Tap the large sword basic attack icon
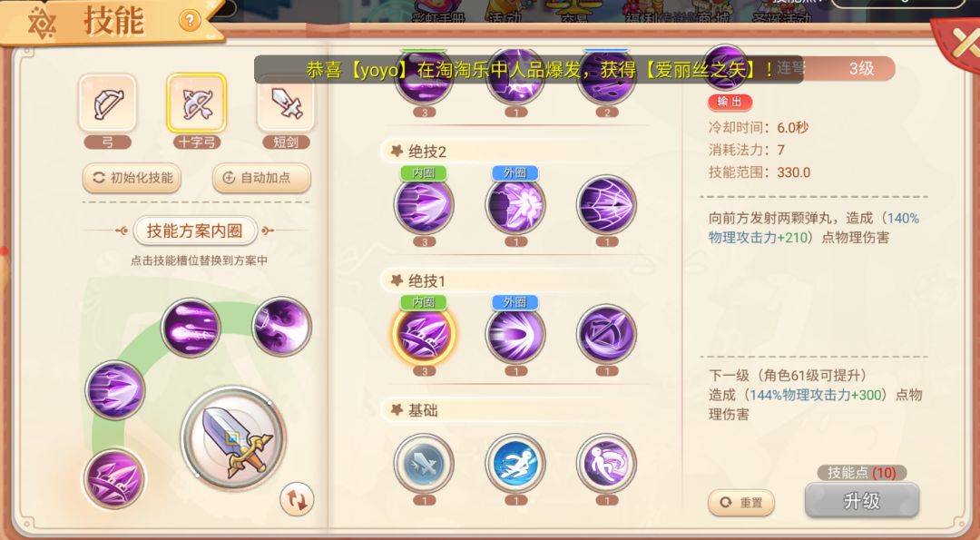Image resolution: width=980 pixels, height=540 pixels. (x=234, y=437)
